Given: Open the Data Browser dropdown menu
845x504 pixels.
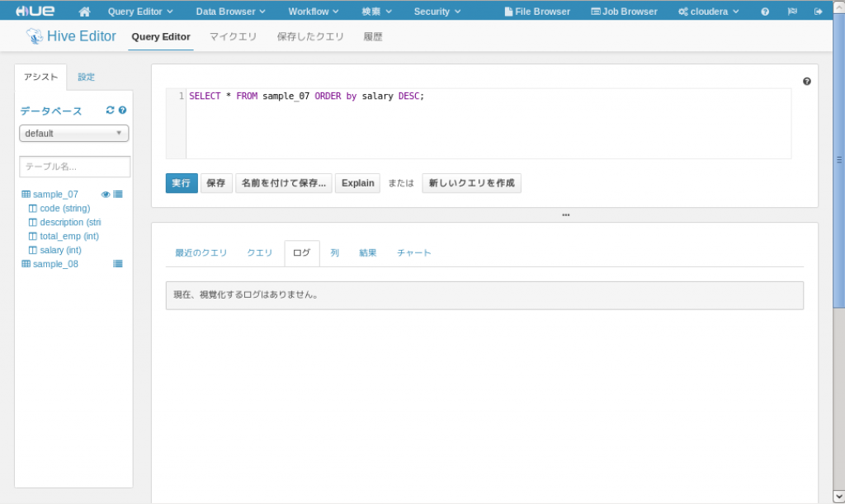Looking at the screenshot, I should 231,12.
